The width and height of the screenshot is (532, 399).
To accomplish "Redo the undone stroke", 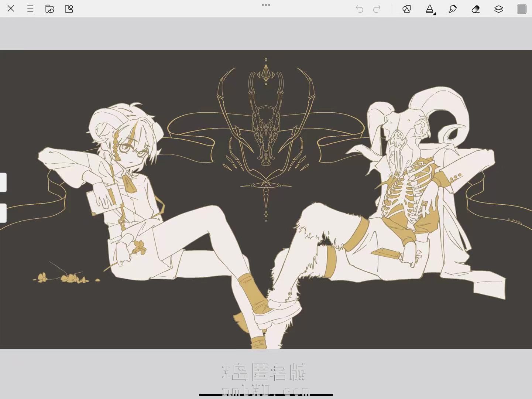I will pos(377,9).
